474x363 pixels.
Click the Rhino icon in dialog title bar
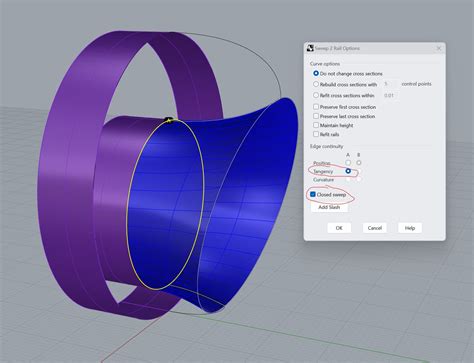tap(310, 48)
